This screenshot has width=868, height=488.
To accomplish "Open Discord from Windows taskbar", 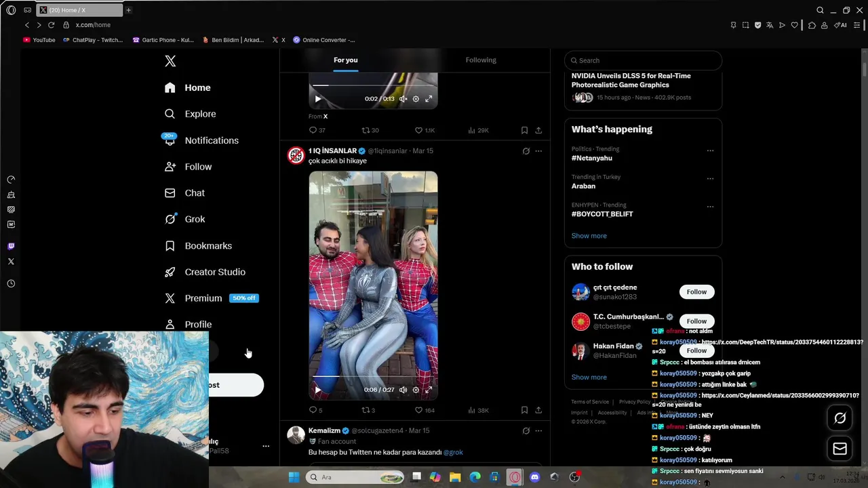I will 534,477.
